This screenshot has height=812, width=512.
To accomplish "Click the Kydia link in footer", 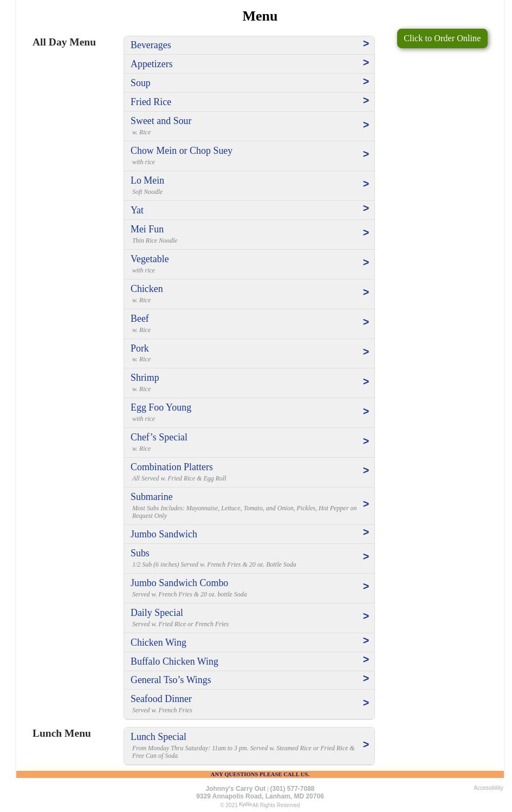I will (245, 804).
